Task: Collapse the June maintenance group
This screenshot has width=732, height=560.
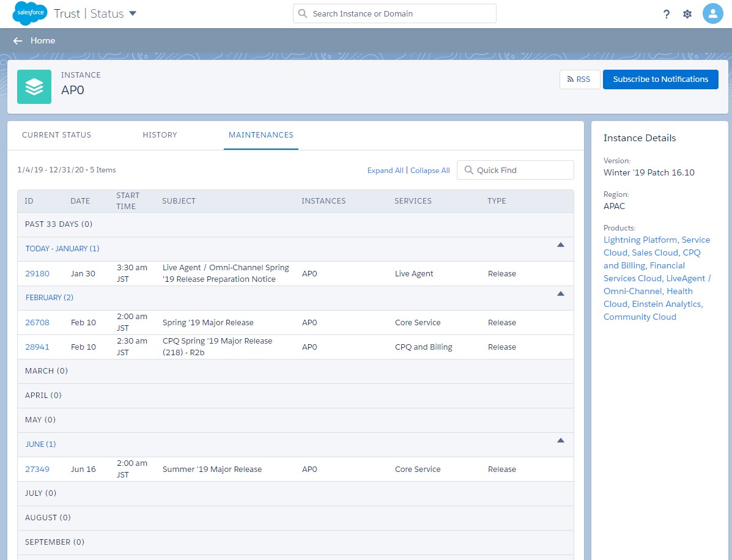Action: pos(560,441)
